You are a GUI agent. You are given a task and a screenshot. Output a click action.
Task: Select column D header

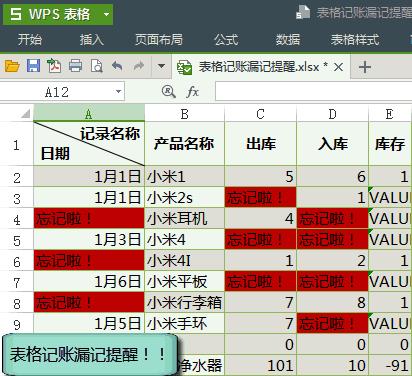(x=332, y=114)
